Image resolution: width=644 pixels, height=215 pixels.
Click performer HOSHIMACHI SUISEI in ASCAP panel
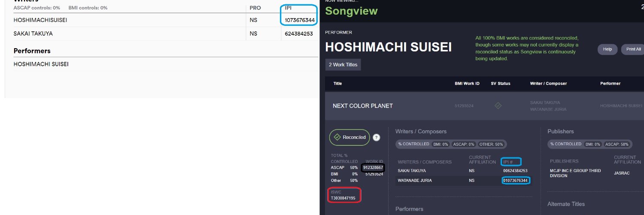(41, 64)
